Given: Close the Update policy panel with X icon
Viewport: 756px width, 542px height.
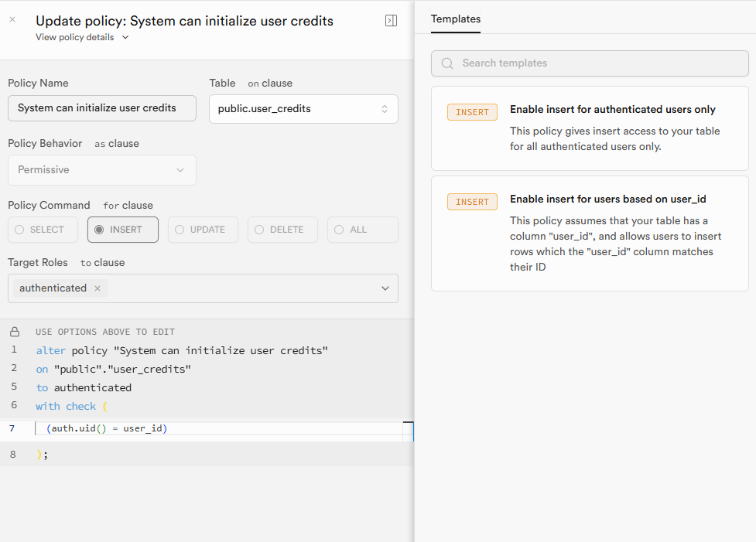Looking at the screenshot, I should pyautogui.click(x=12, y=19).
